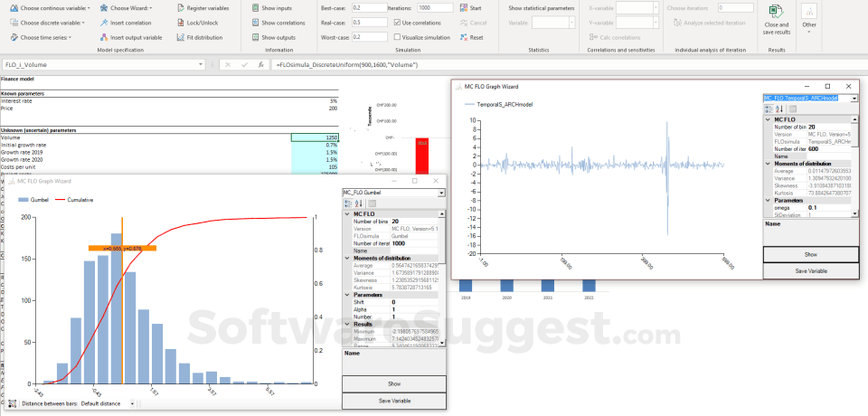868x416 pixels.
Task: Collapse MC FLO section in Gumbel wizard
Action: 347,213
